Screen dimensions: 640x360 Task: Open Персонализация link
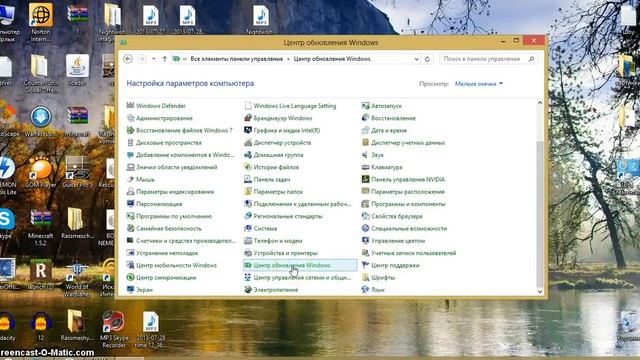[x=159, y=204]
